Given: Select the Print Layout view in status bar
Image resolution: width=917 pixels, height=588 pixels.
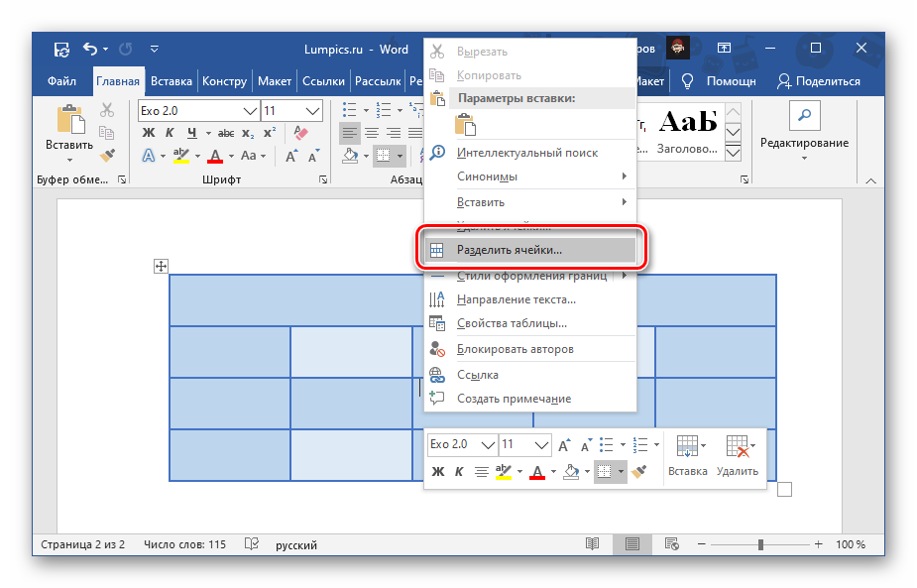Looking at the screenshot, I should point(630,544).
